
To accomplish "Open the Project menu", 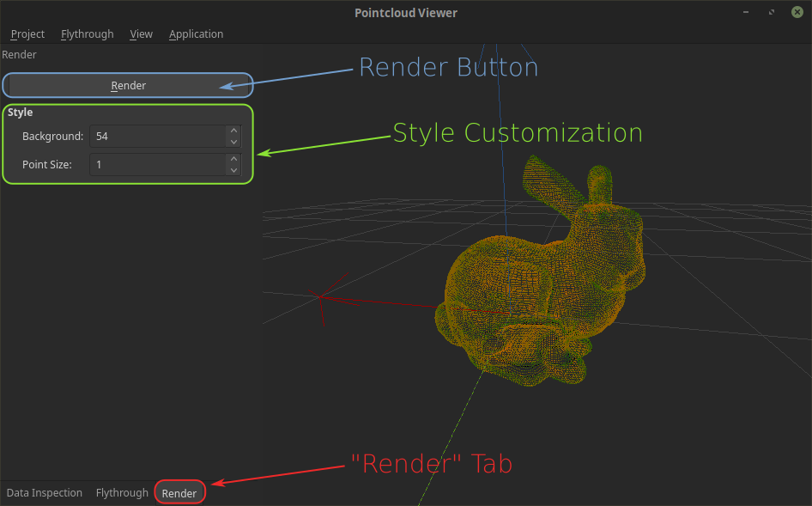I will tap(27, 34).
